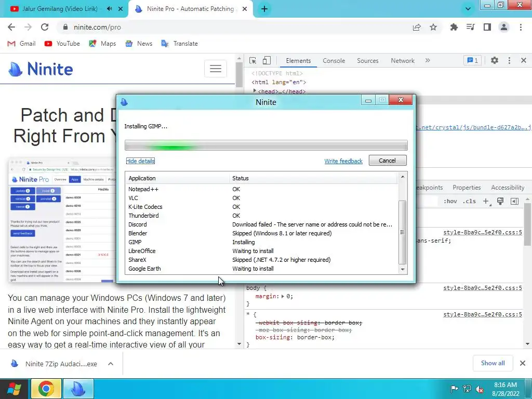Click Hide details in the Ninite dialog
Screen dimensions: 532x399
(x=140, y=161)
